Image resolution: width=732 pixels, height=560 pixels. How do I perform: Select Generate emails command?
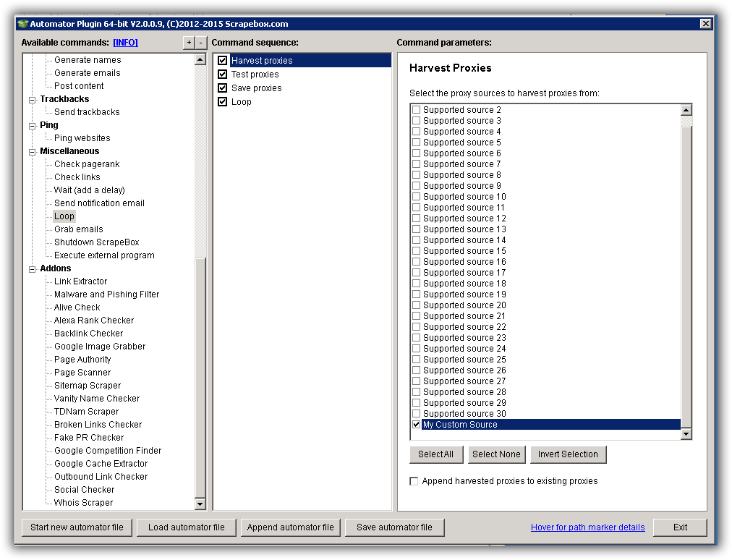click(x=88, y=73)
